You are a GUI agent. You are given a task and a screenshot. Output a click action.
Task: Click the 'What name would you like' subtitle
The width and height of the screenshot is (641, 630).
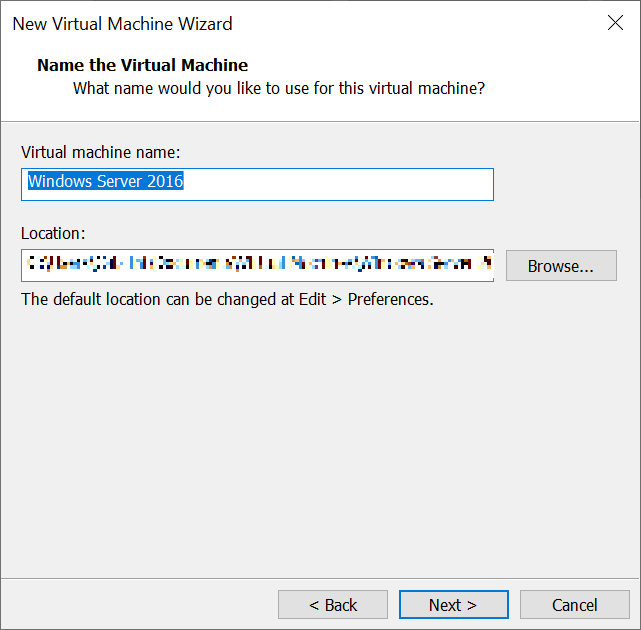(279, 88)
